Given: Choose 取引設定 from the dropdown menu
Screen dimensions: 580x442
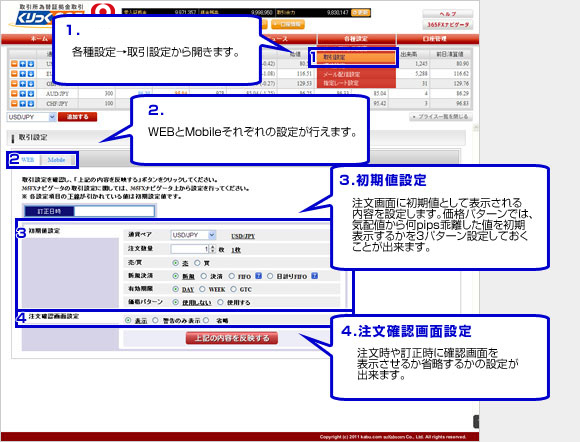Looking at the screenshot, I should click(x=356, y=57).
